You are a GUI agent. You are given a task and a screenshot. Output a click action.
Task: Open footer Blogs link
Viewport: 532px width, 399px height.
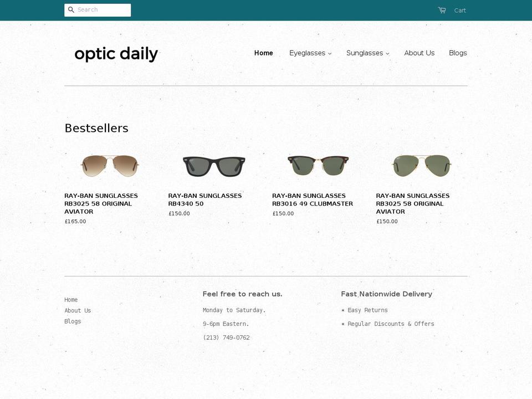pos(73,321)
